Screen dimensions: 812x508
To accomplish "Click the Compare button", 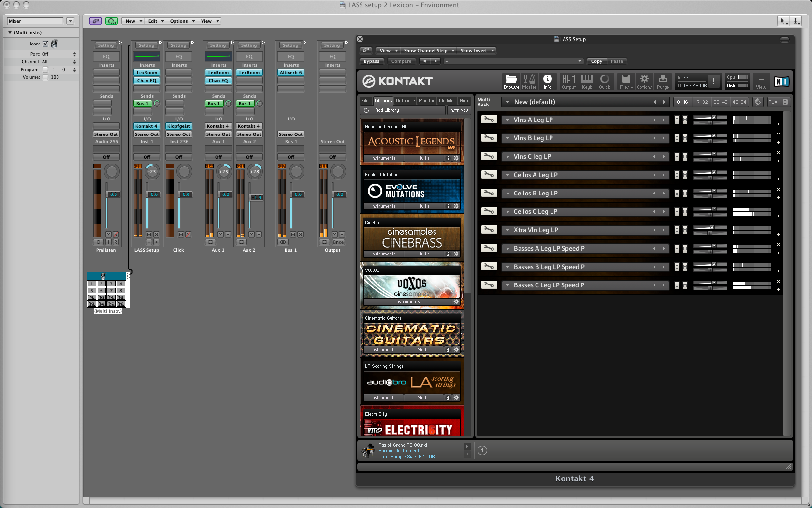I will [401, 61].
